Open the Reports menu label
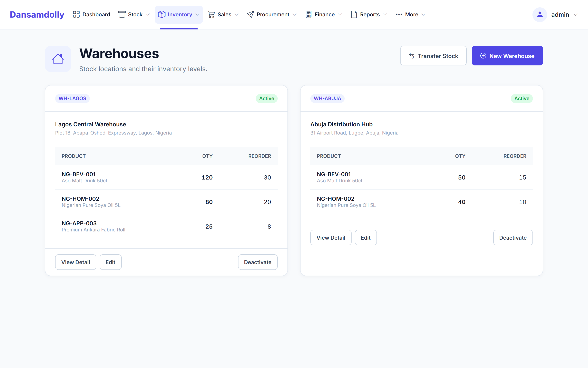This screenshot has height=368, width=588. pos(370,15)
